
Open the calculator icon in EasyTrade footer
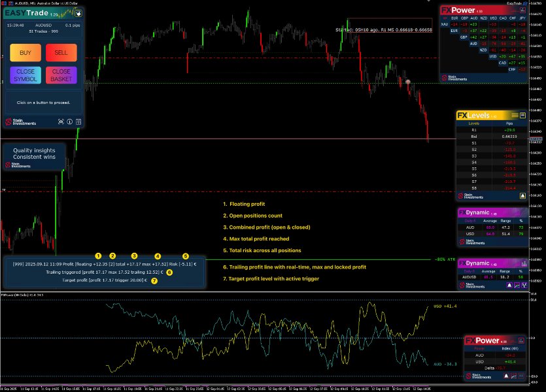coord(78,122)
